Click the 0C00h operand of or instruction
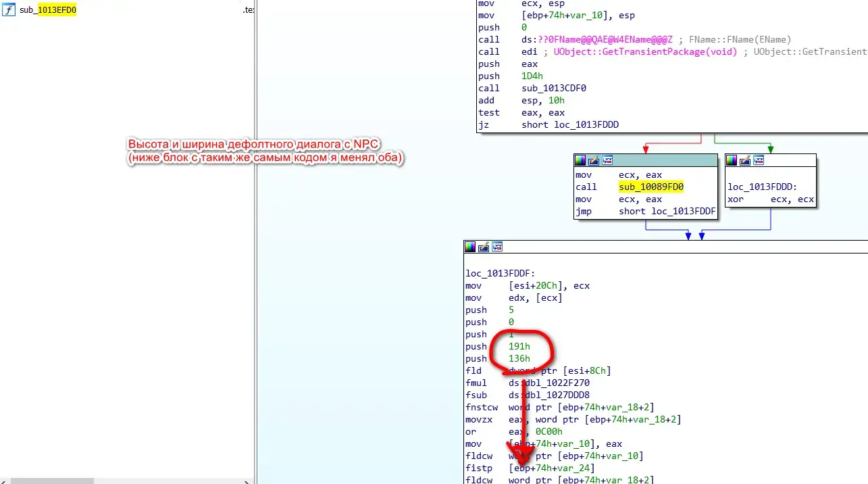Viewport: 868px width, 484px height. pos(549,432)
